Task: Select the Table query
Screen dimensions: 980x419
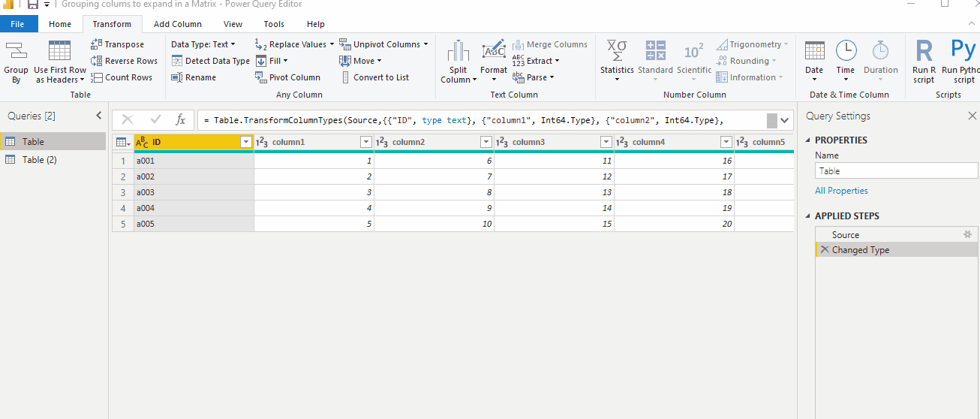Action: click(53, 141)
